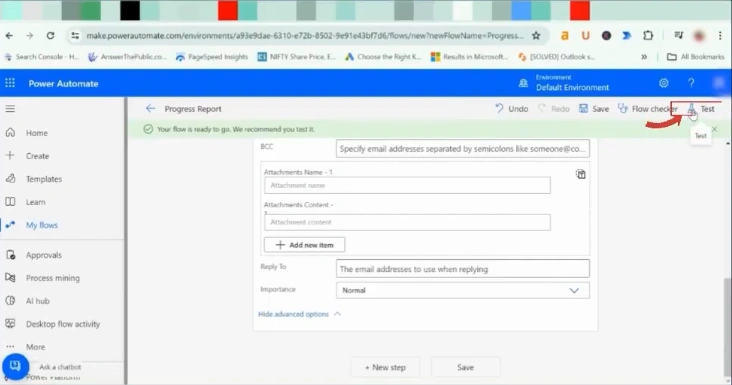Image resolution: width=732 pixels, height=385 pixels.
Task: Reload the browser page
Action: (x=50, y=35)
